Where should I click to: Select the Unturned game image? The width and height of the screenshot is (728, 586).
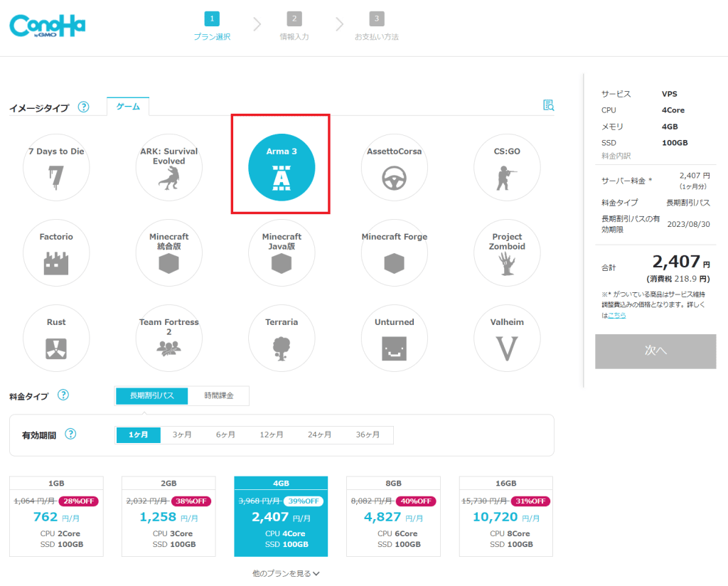[394, 339]
